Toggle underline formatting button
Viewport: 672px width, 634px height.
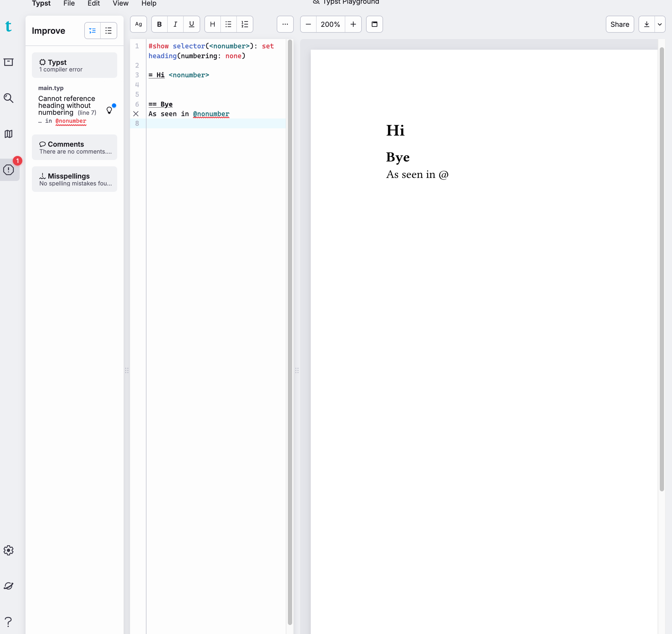(191, 24)
